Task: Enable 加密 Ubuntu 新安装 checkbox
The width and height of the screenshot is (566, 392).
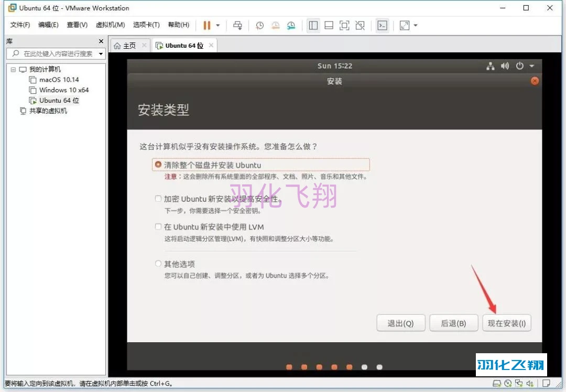Action: point(158,199)
